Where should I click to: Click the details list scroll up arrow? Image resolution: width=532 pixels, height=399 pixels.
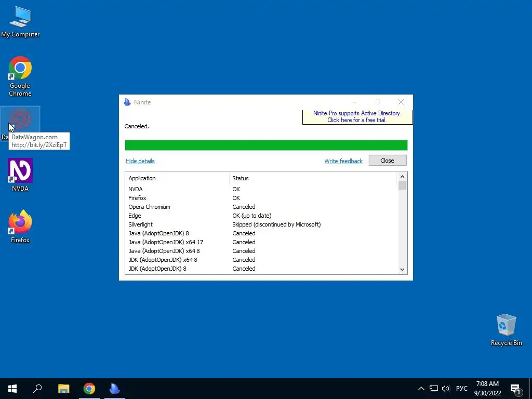(x=402, y=177)
